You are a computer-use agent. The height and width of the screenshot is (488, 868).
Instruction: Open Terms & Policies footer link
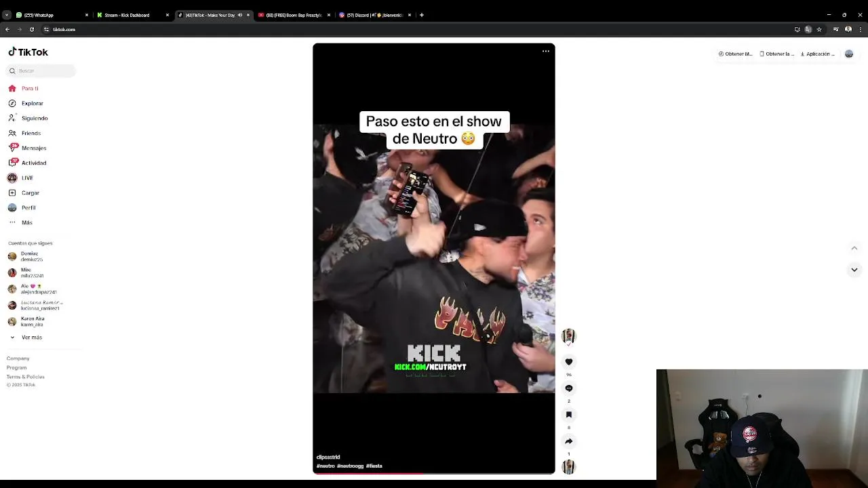pos(25,376)
